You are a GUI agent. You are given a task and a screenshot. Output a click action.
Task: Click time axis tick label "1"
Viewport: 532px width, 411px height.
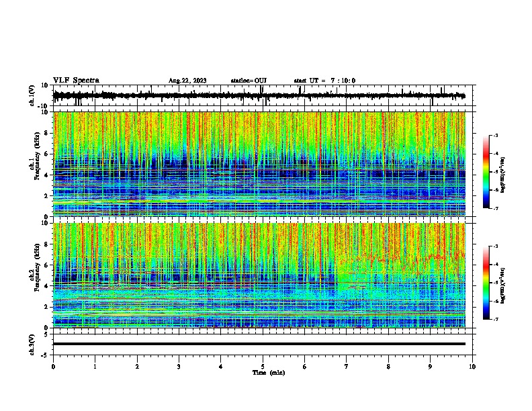tap(95, 367)
